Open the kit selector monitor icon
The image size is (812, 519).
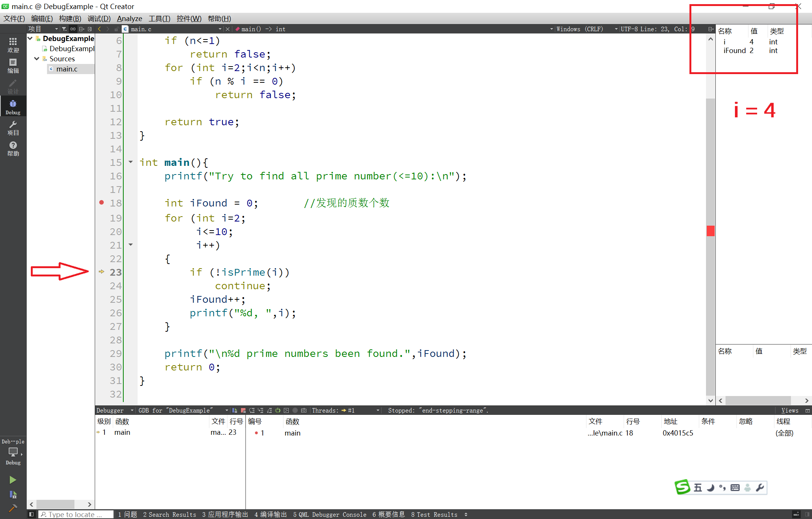tap(13, 452)
